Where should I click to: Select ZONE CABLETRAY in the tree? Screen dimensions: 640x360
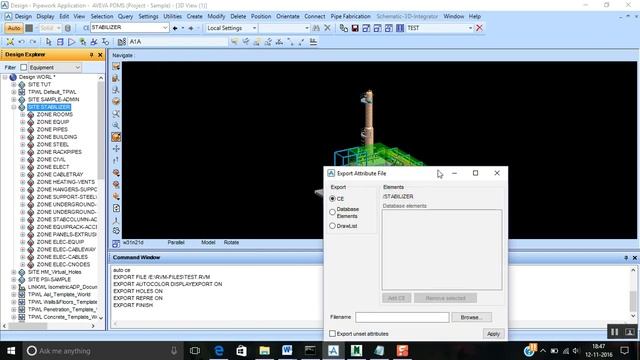point(60,174)
